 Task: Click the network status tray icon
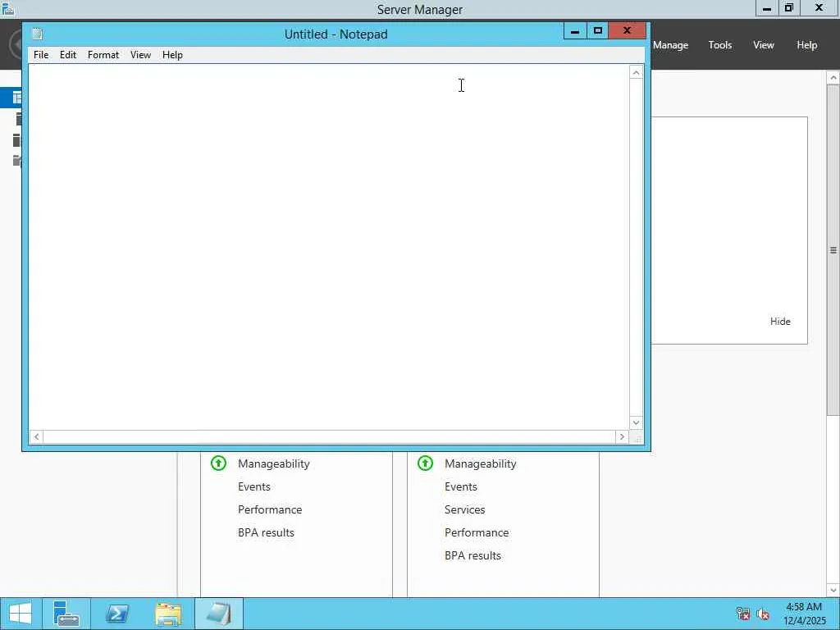[742, 614]
